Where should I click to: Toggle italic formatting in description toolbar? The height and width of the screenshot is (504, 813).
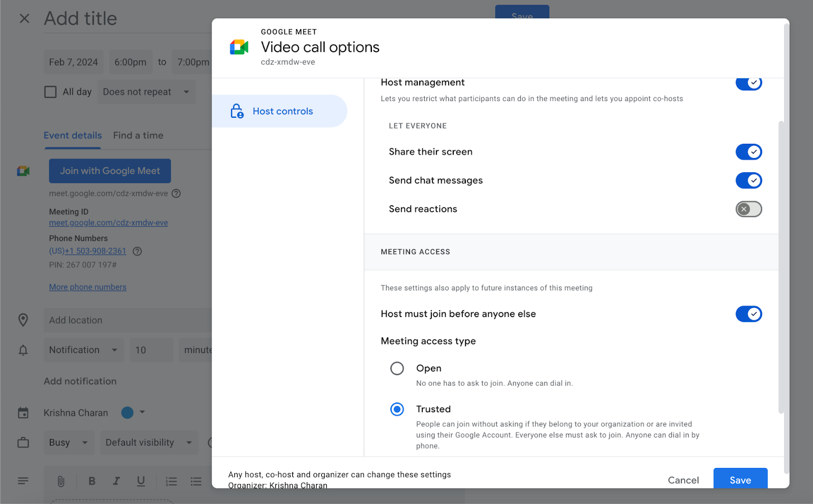coord(116,481)
